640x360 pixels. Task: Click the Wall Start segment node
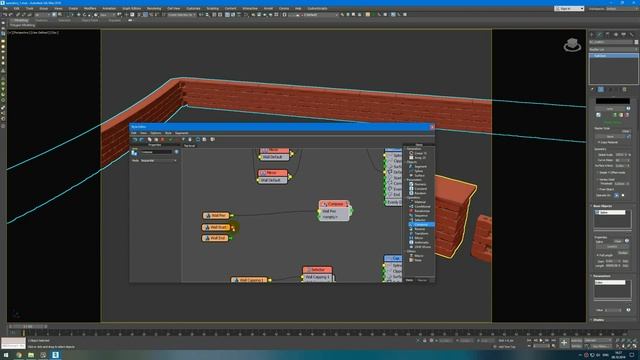216,227
